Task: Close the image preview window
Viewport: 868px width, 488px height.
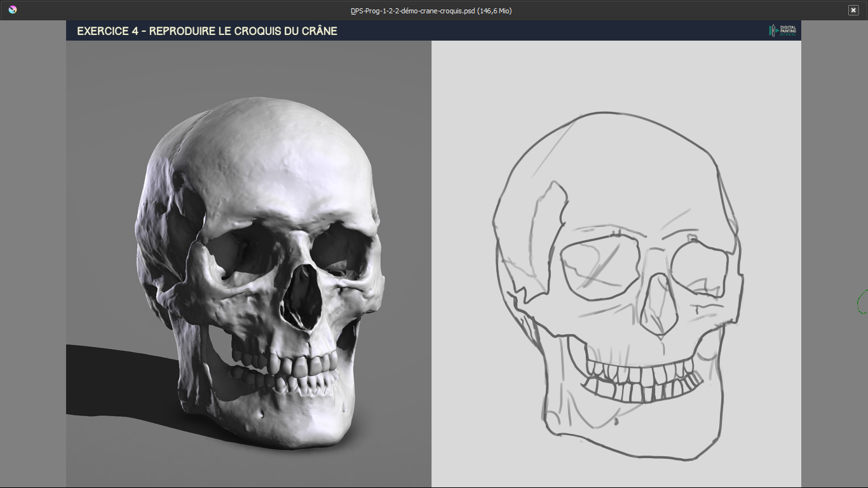Action: (853, 10)
